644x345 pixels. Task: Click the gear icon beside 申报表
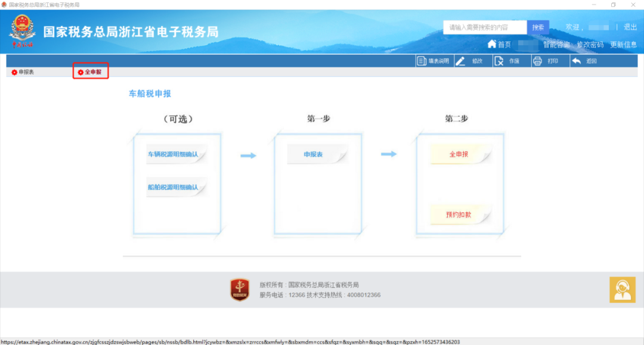coord(14,72)
